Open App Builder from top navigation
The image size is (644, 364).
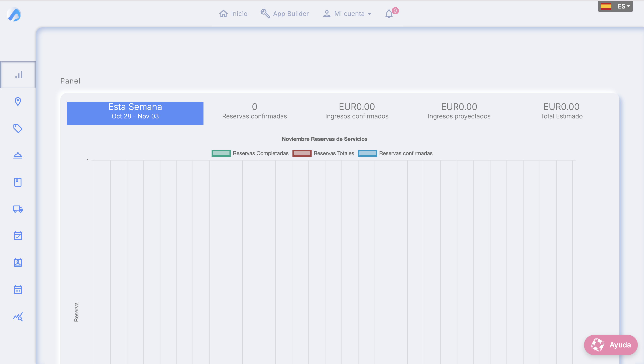(285, 13)
